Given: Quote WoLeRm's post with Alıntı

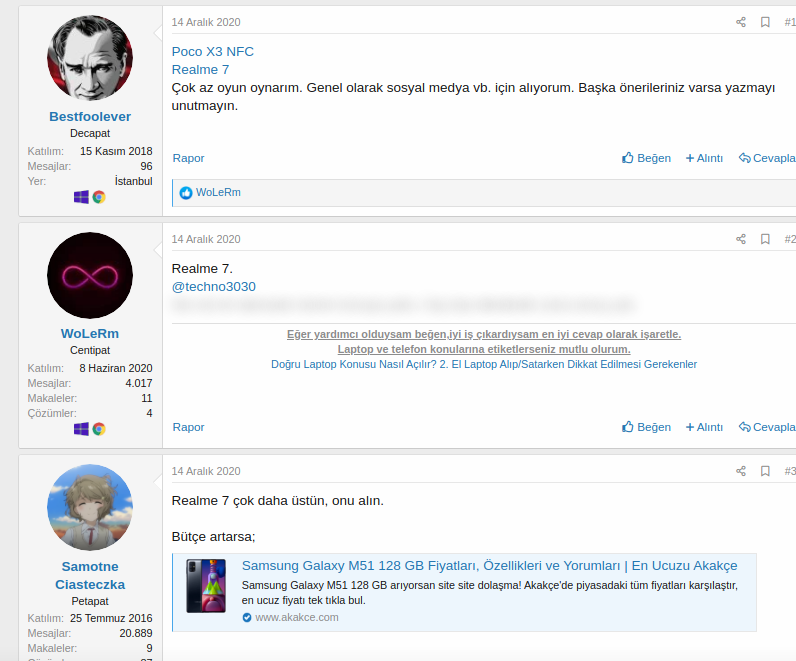Looking at the screenshot, I should (704, 427).
